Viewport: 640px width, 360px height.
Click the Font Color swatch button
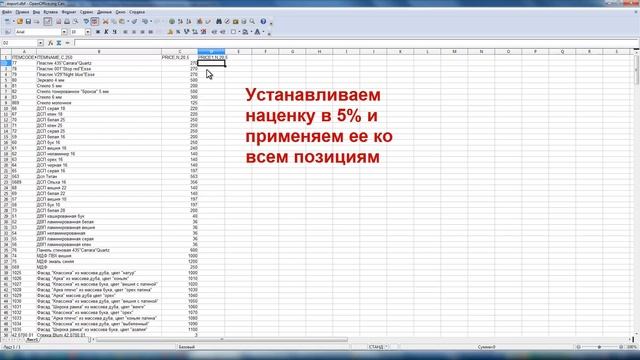point(258,32)
